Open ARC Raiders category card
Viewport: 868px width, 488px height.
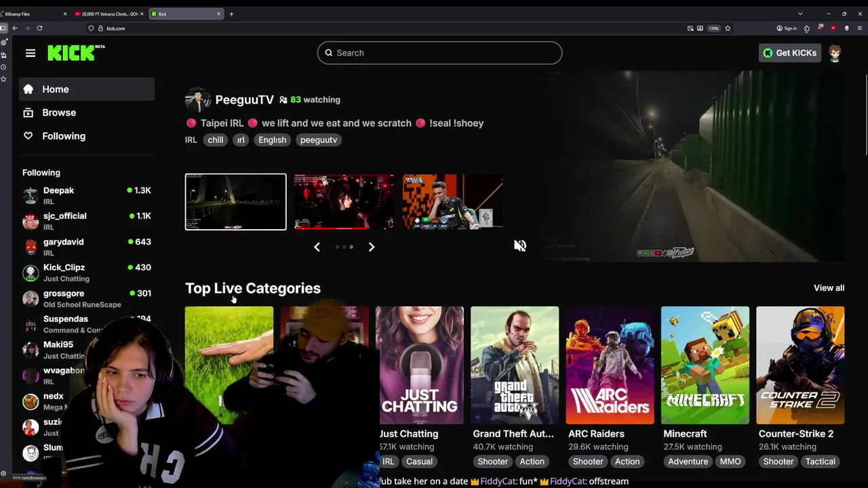[x=610, y=365]
